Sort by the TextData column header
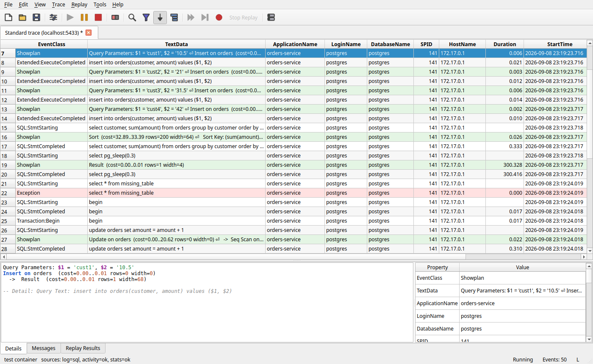Viewport: 593px width, 364px height. pos(177,44)
